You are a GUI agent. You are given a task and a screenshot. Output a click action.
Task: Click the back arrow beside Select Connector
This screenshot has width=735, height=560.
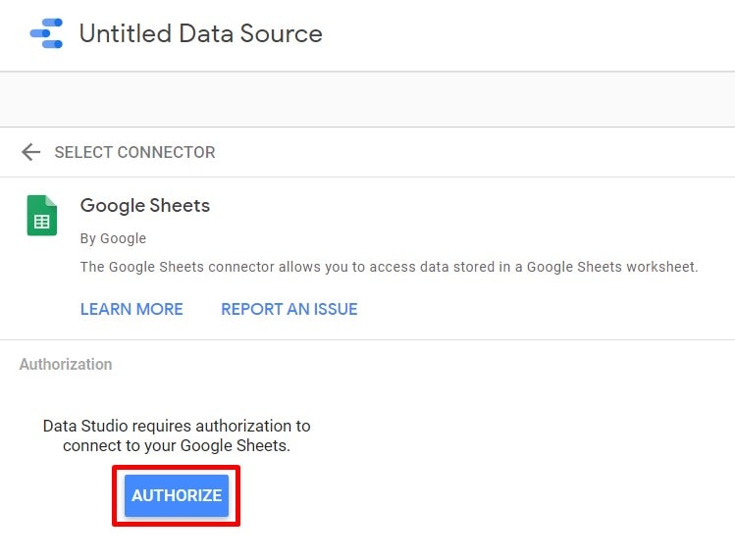tap(31, 152)
